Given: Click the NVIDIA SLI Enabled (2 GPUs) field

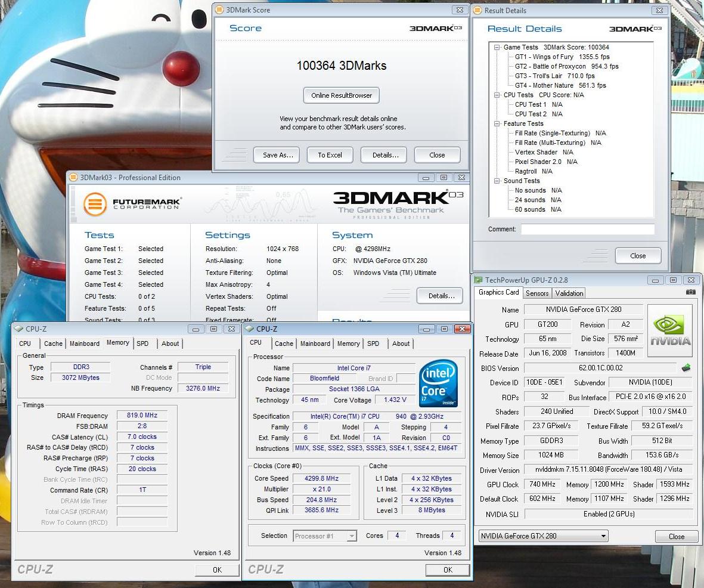Looking at the screenshot, I should (x=609, y=514).
